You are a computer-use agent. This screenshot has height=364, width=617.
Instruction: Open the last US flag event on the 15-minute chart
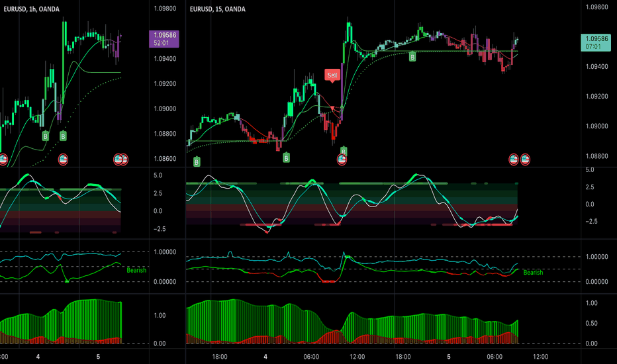[525, 159]
